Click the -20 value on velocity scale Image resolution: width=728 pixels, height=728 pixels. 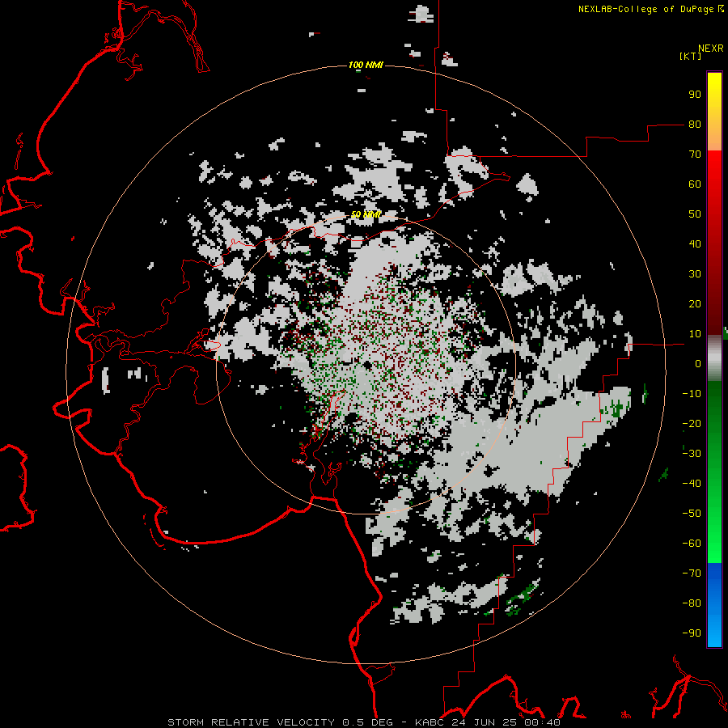coord(692,424)
